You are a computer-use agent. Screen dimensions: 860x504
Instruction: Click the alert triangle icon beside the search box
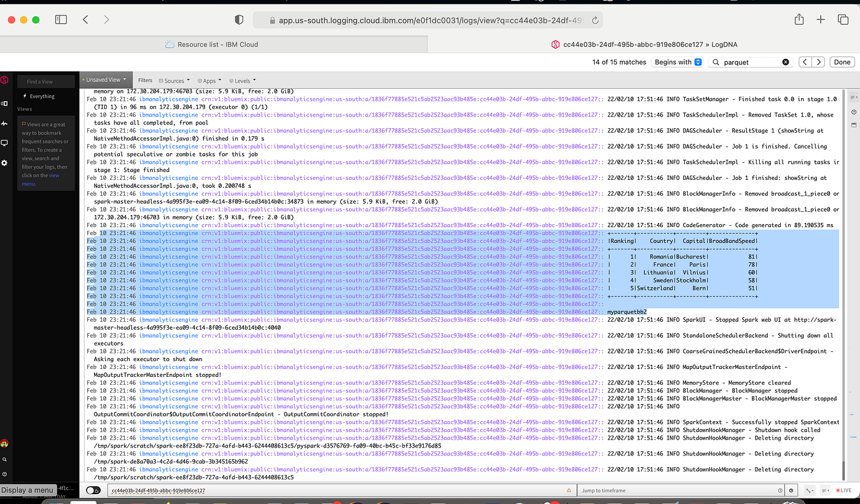[x=569, y=490]
